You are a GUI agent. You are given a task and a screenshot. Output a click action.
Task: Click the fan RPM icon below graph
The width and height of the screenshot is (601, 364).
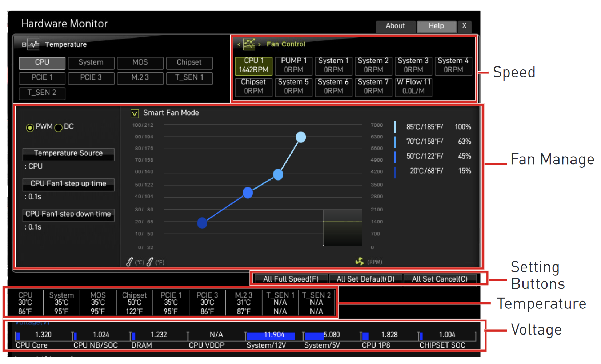coord(360,261)
